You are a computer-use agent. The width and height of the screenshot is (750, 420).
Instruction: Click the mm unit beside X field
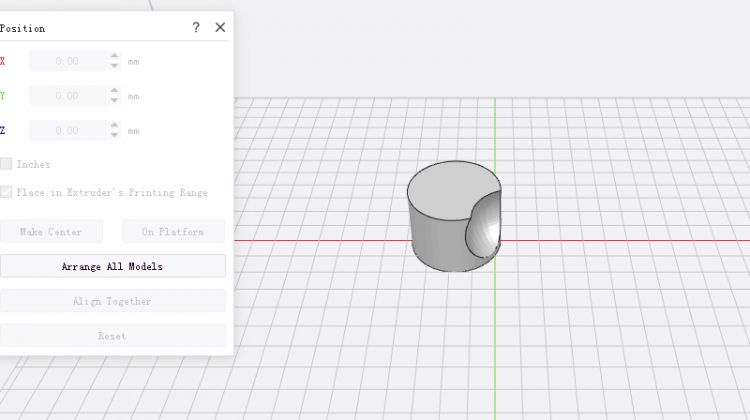(x=133, y=62)
